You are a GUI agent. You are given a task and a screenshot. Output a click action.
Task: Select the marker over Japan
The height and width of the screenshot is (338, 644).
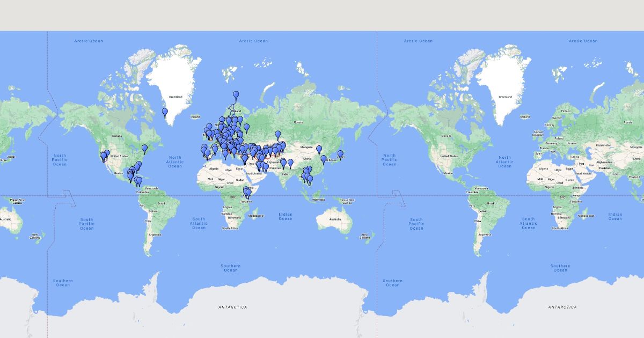[x=340, y=155]
